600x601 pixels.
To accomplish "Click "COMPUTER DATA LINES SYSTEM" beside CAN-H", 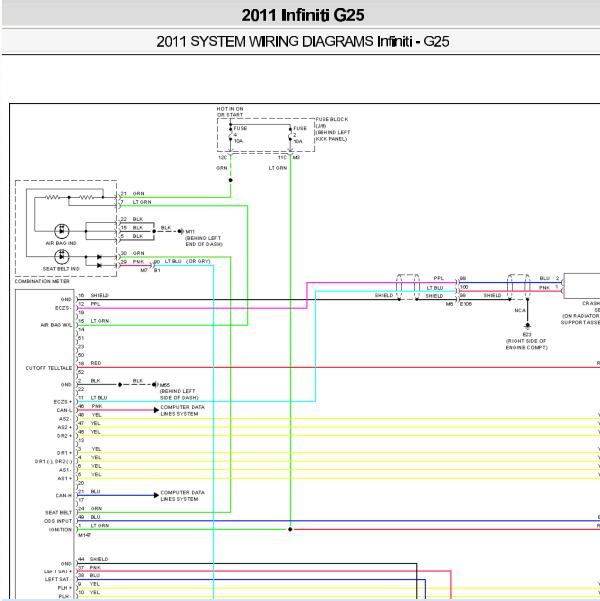I will (x=182, y=496).
